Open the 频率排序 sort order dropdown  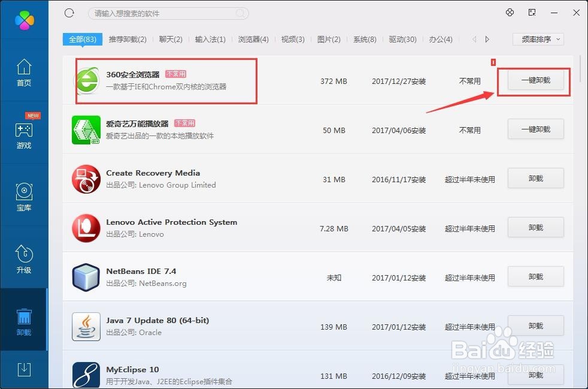538,39
